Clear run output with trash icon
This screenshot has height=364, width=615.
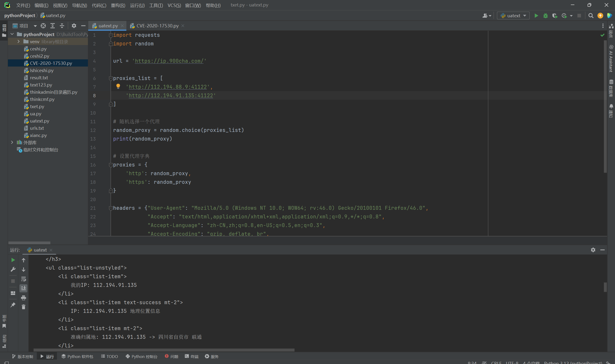point(24,307)
